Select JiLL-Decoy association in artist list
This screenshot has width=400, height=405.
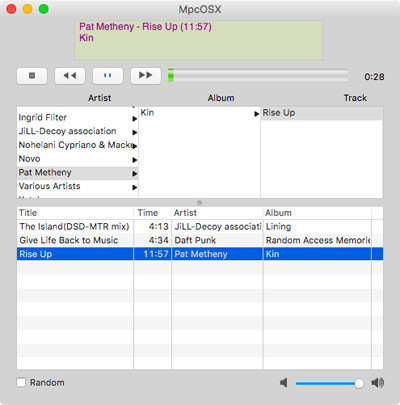(x=67, y=131)
